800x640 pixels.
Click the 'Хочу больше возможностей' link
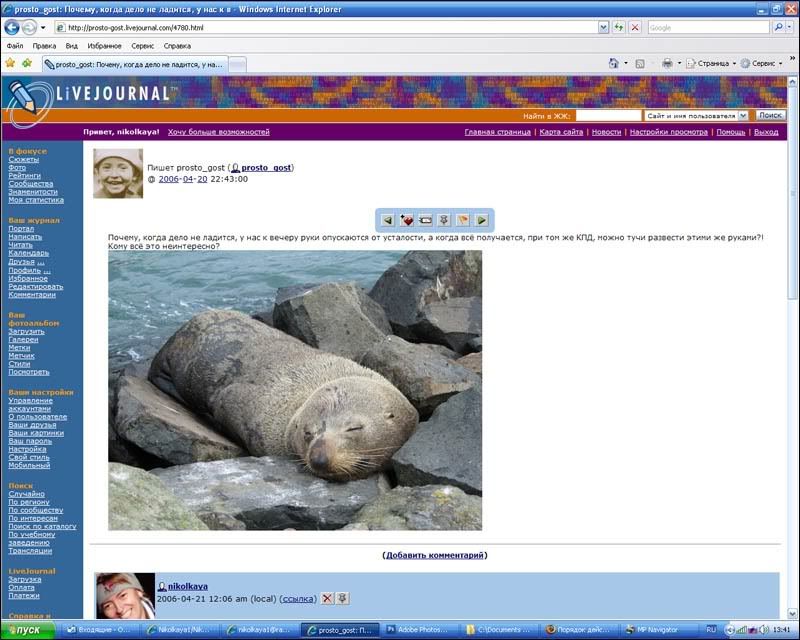219,132
